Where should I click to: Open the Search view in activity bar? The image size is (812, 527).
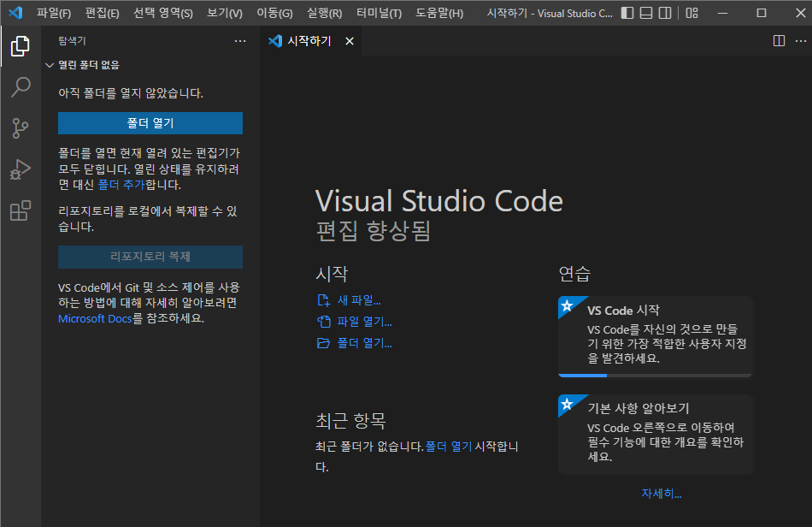tap(21, 87)
